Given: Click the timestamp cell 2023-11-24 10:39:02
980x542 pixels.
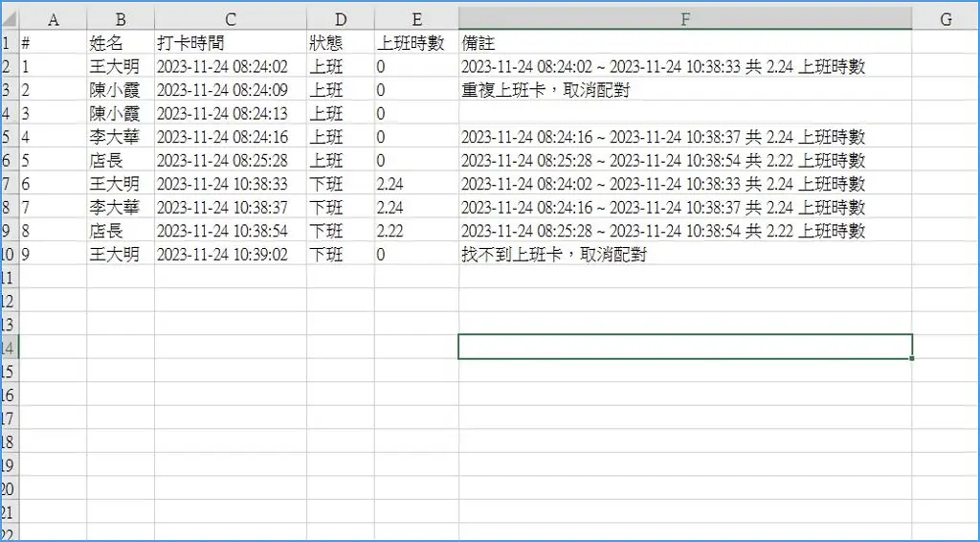Looking at the screenshot, I should coord(230,254).
